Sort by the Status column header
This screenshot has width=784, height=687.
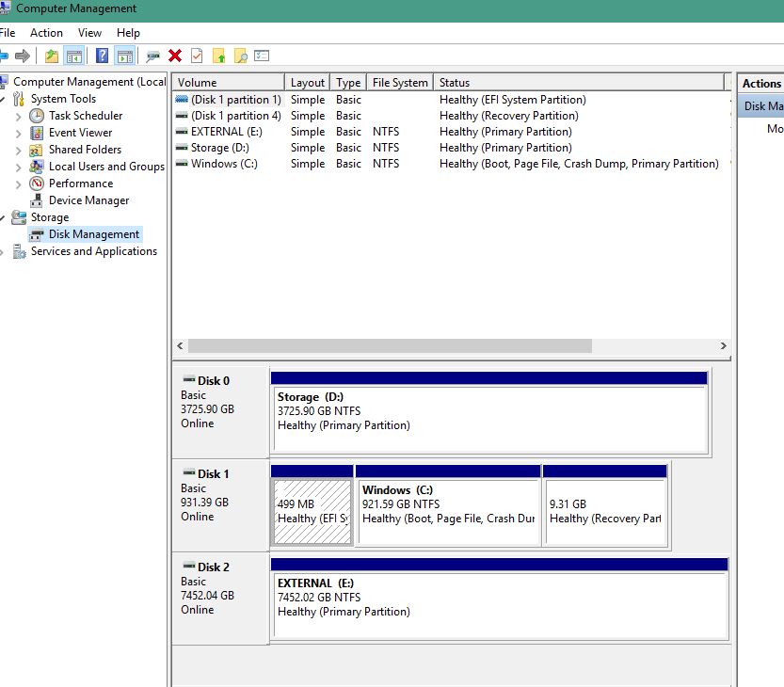(x=579, y=83)
